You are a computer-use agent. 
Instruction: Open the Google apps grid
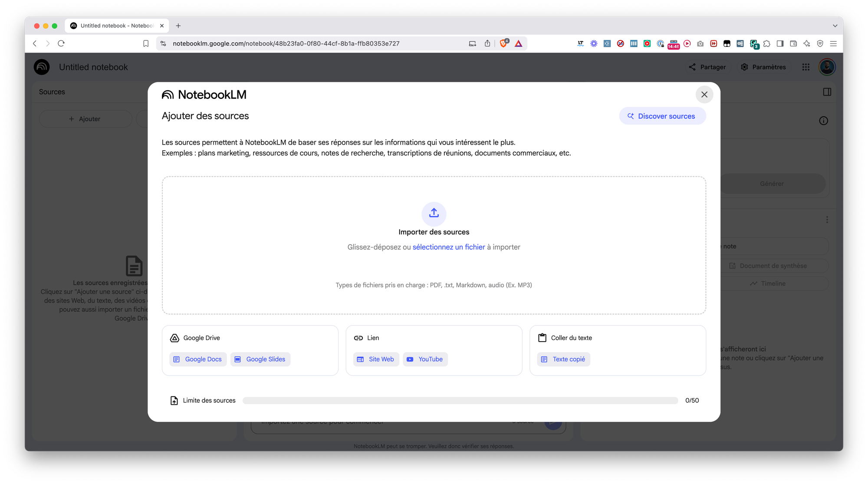(x=806, y=67)
